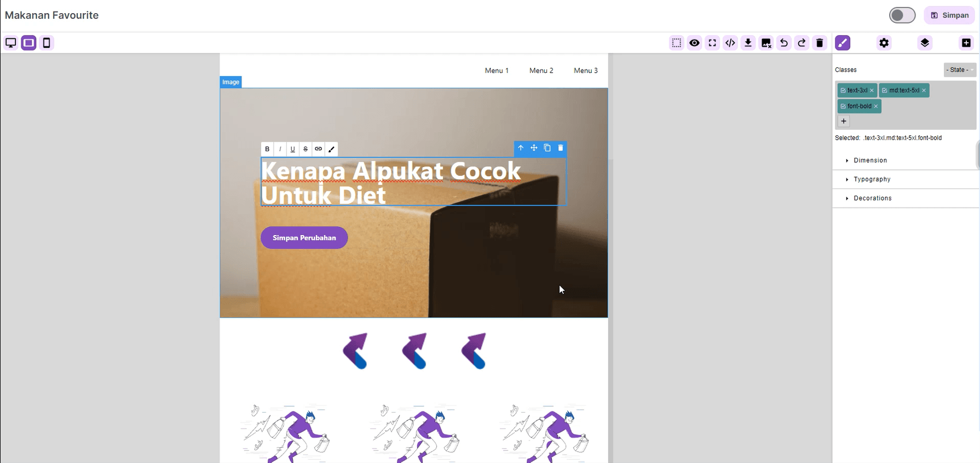Expand the Dimension section

click(870, 161)
